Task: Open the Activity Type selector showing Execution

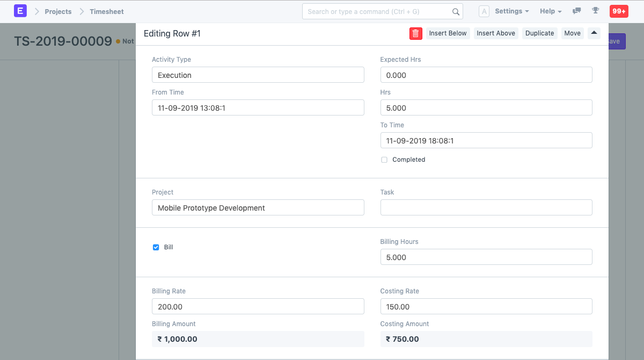Action: pyautogui.click(x=258, y=75)
